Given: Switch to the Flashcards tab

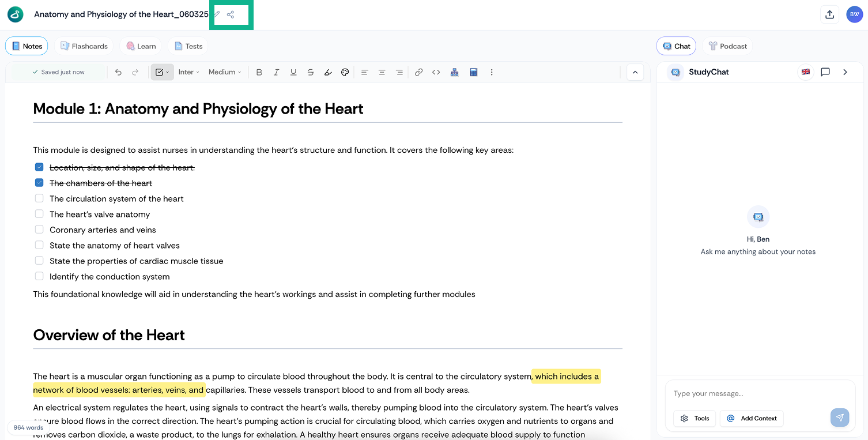Looking at the screenshot, I should pos(84,46).
